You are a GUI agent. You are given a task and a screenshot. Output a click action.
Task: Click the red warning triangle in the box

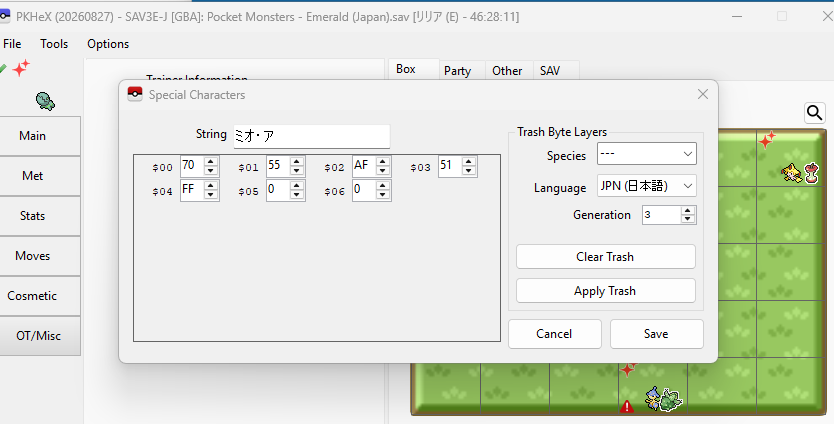pyautogui.click(x=627, y=407)
